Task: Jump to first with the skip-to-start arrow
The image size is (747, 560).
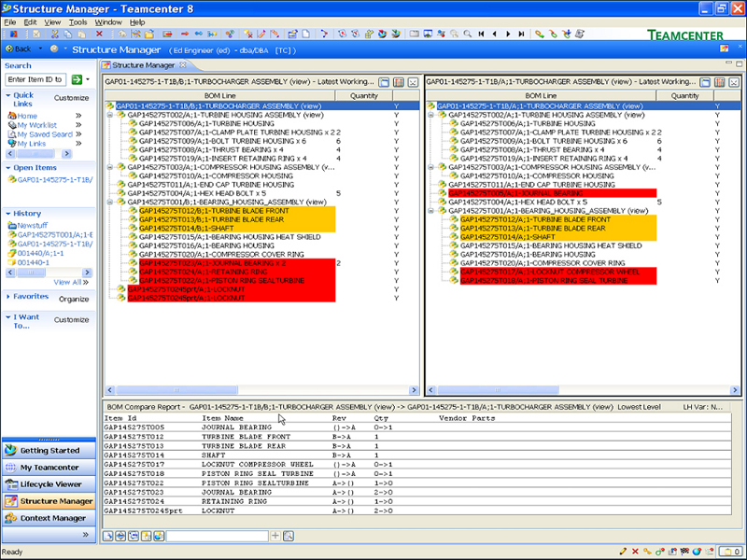Action: 481,34
